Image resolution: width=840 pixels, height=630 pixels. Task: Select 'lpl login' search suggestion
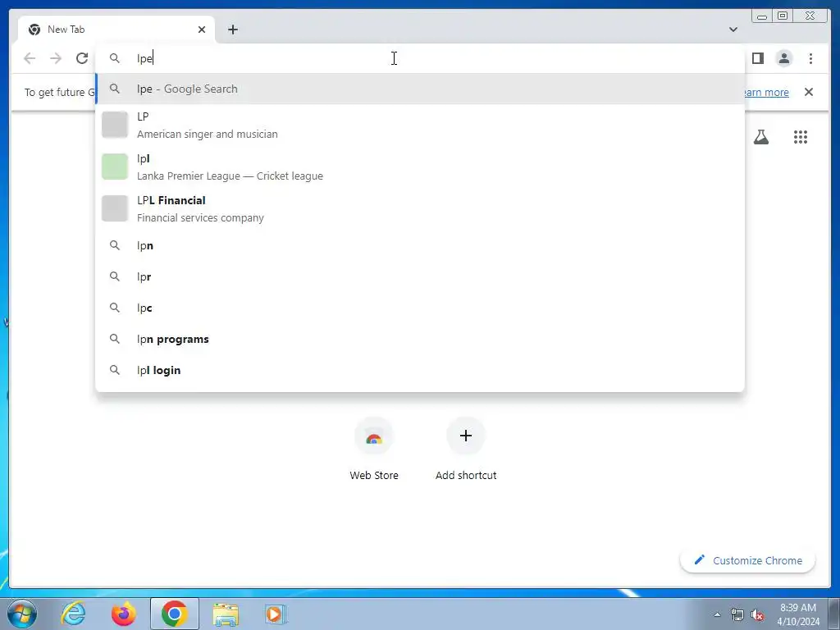coord(420,370)
